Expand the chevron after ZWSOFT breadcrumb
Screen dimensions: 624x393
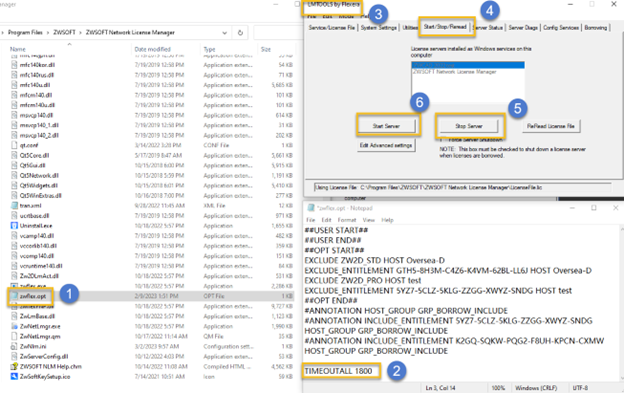81,33
